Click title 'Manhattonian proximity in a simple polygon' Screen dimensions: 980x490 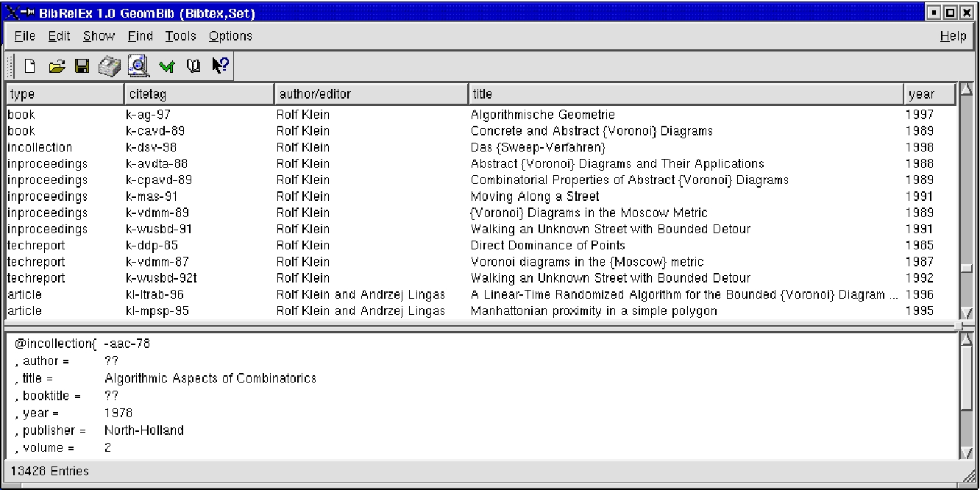point(594,310)
